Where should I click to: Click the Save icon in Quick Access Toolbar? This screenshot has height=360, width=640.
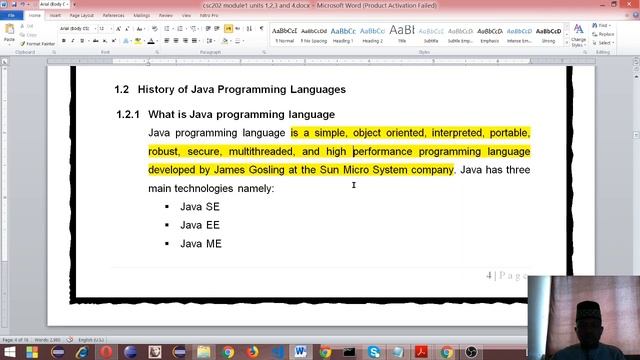coord(14,4)
